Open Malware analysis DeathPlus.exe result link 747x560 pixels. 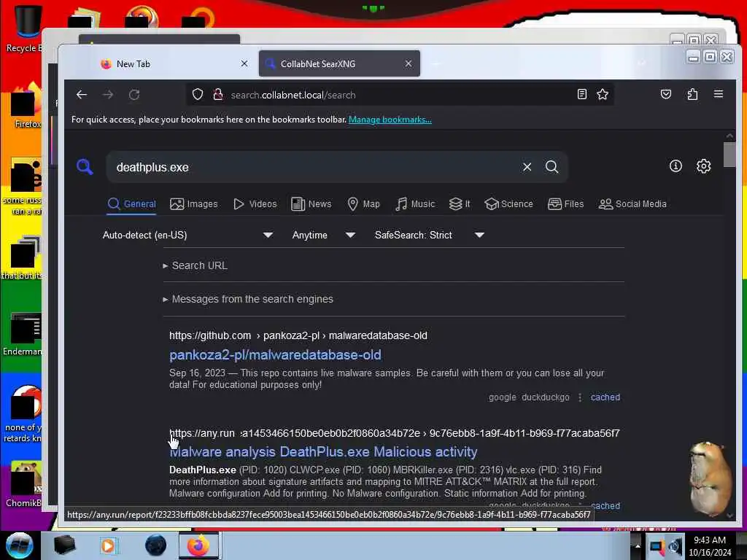point(323,451)
